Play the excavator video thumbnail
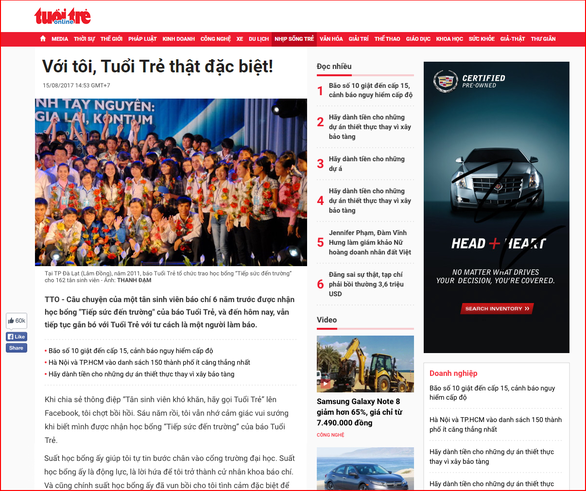 tap(365, 364)
